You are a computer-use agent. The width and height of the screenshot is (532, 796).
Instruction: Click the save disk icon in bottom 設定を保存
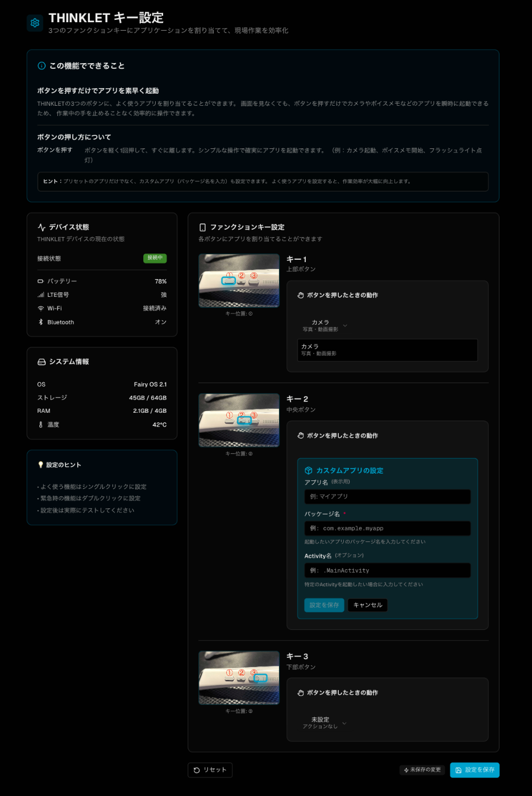point(459,770)
